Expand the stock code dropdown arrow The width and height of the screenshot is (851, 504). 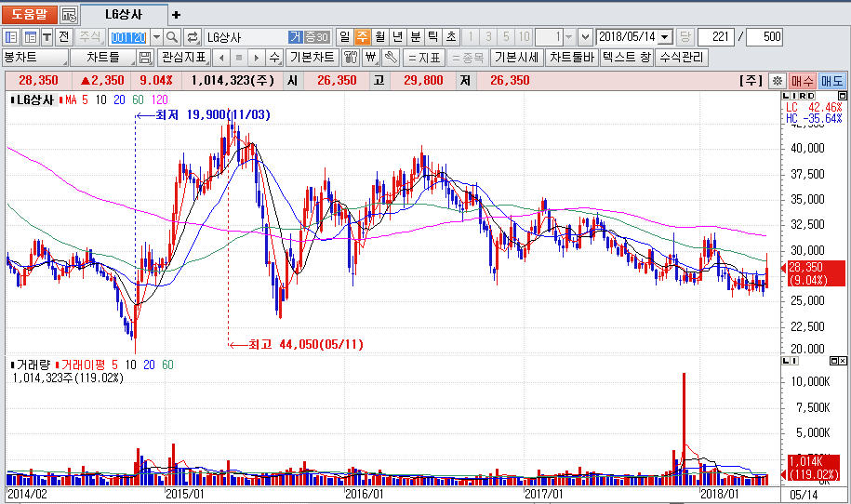point(155,37)
